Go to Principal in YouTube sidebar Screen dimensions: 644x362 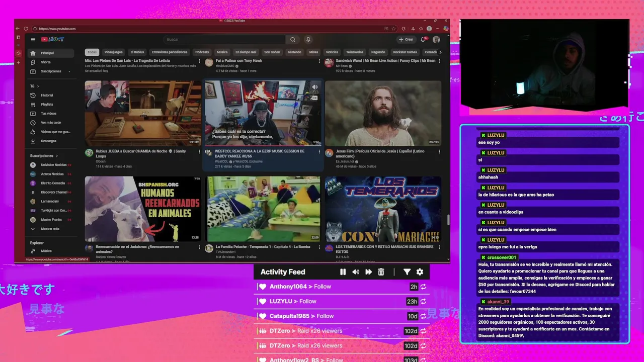tap(50, 53)
